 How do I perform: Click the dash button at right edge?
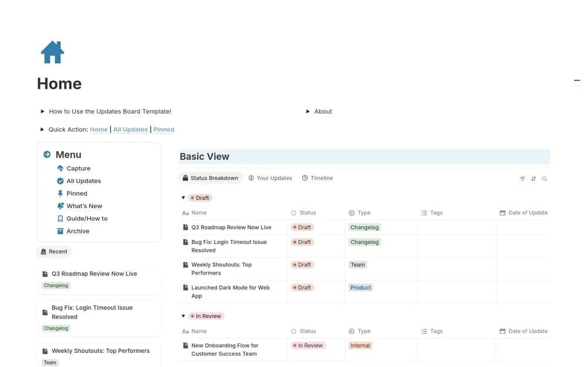(x=577, y=81)
